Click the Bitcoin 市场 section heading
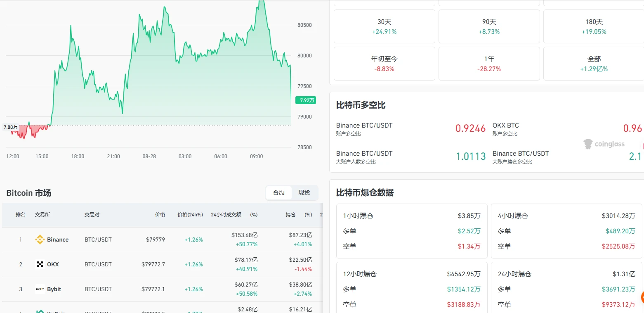The image size is (644, 313). click(29, 193)
